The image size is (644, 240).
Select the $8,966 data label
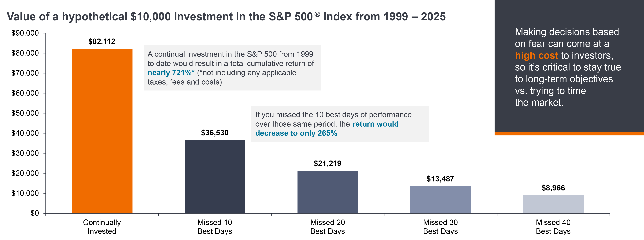click(553, 188)
